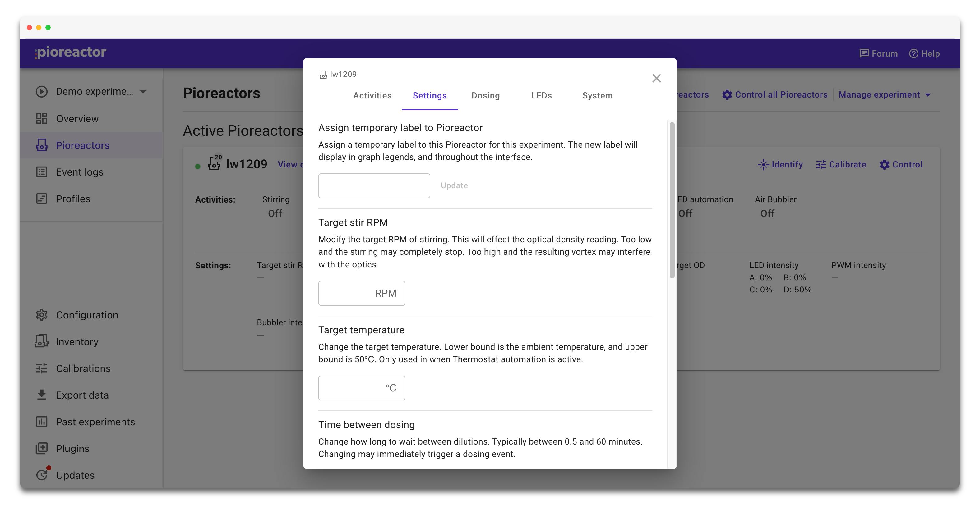Click the Target stir RPM field

click(361, 293)
